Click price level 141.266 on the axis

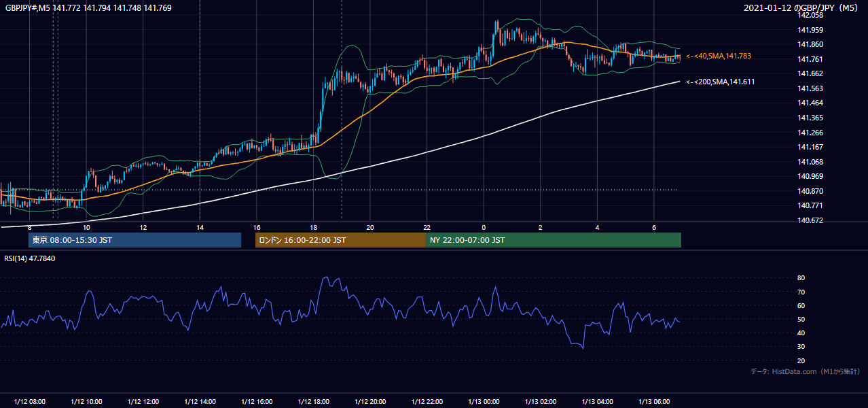coord(810,133)
